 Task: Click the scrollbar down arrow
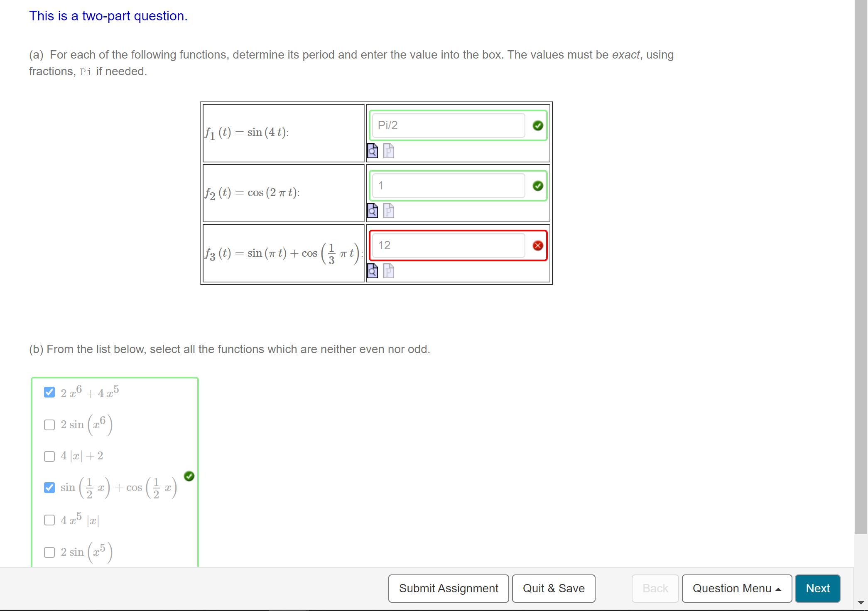click(861, 602)
